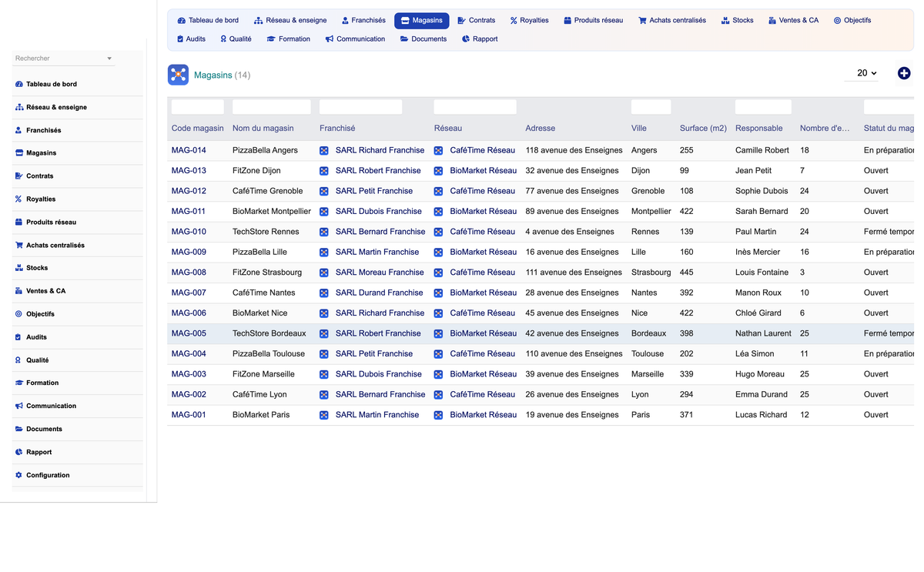Open the MAG-009 store record link
The height and width of the screenshot is (572, 924).
[x=189, y=252]
